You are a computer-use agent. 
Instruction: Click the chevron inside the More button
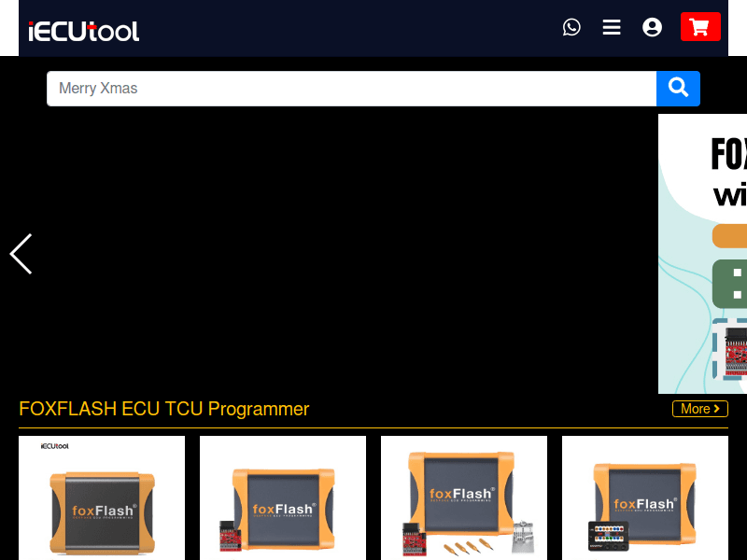[x=715, y=409]
